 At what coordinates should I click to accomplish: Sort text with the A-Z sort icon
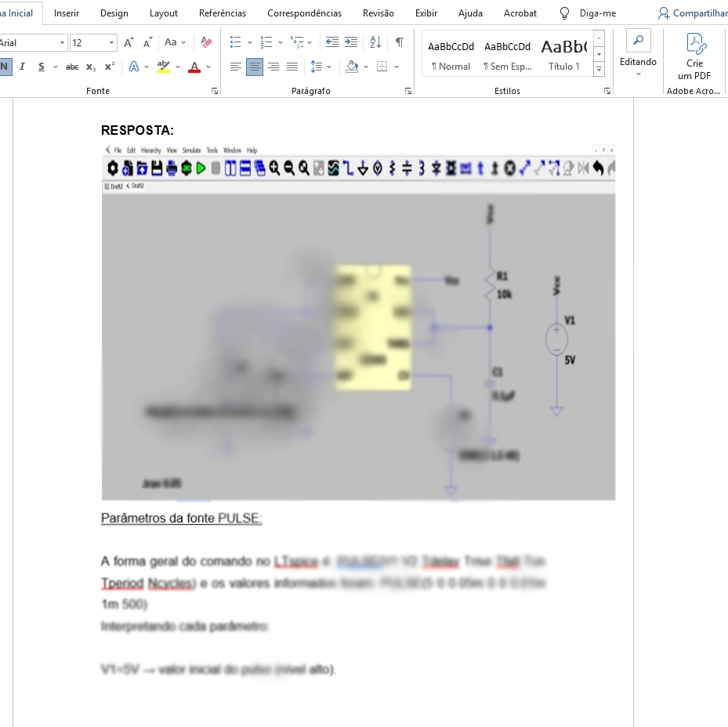point(375,42)
